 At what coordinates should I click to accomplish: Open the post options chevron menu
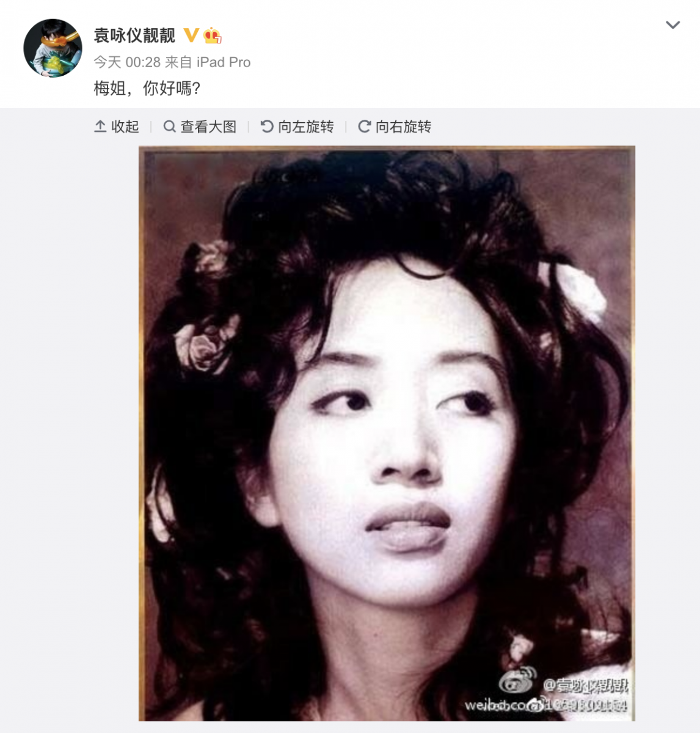click(x=673, y=25)
